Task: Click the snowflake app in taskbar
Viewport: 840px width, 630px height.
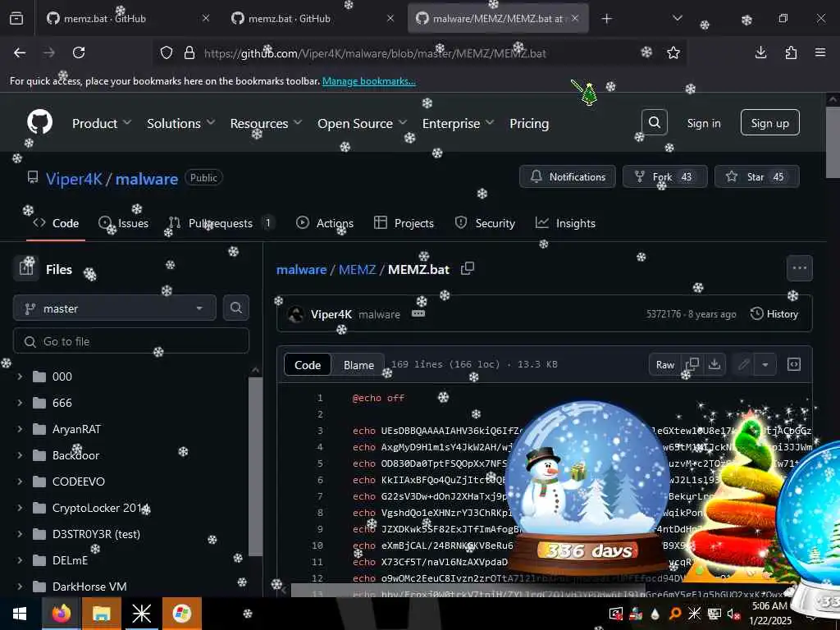Action: tap(141, 614)
